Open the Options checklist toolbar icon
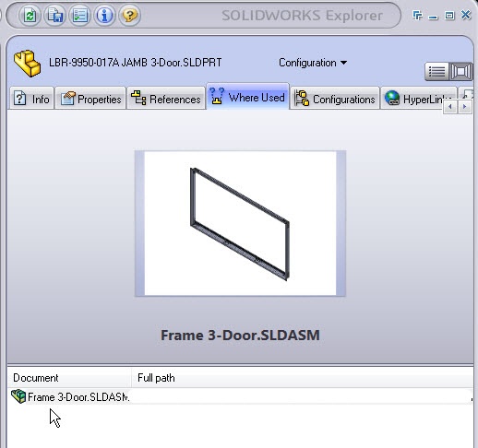The width and height of the screenshot is (478, 448). click(79, 15)
